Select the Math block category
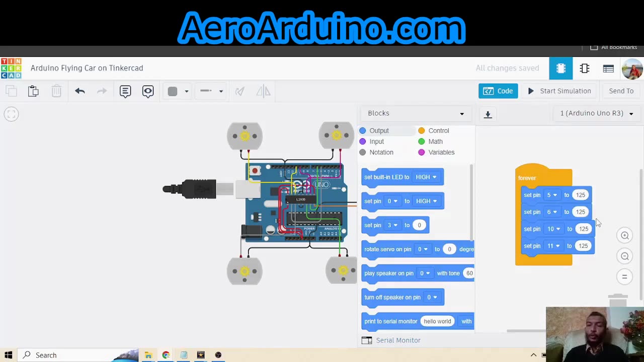Image resolution: width=644 pixels, height=362 pixels. (x=431, y=142)
